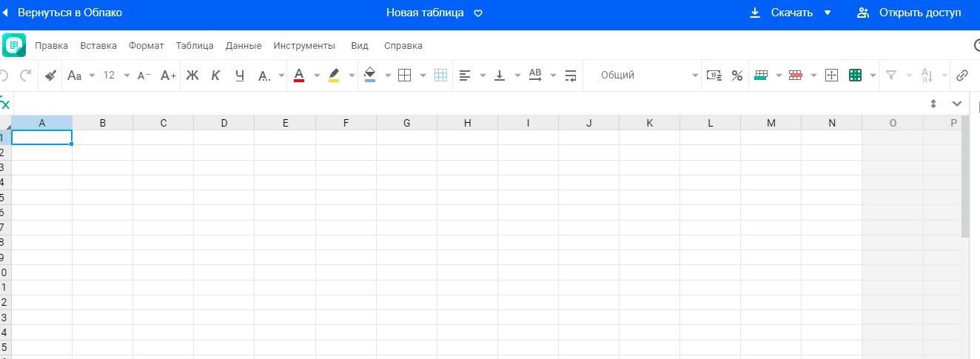Image resolution: width=980 pixels, height=359 pixels.
Task: Expand the formula bar with the chevron
Action: [957, 104]
